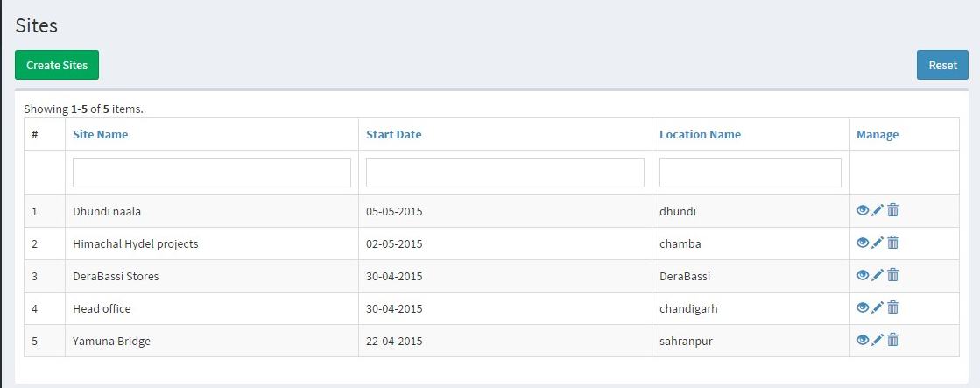The height and width of the screenshot is (388, 980).
Task: Click the DeraBassi Stores 30-04-2015 date
Action: pos(394,276)
